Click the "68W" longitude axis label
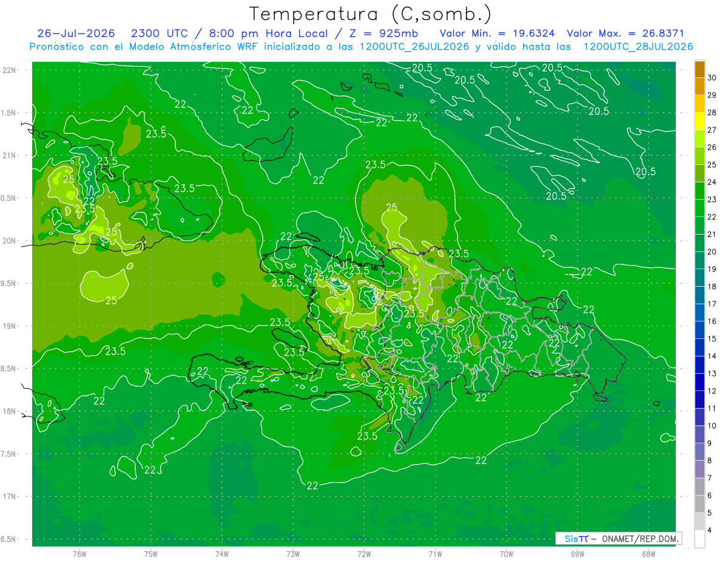 point(649,554)
